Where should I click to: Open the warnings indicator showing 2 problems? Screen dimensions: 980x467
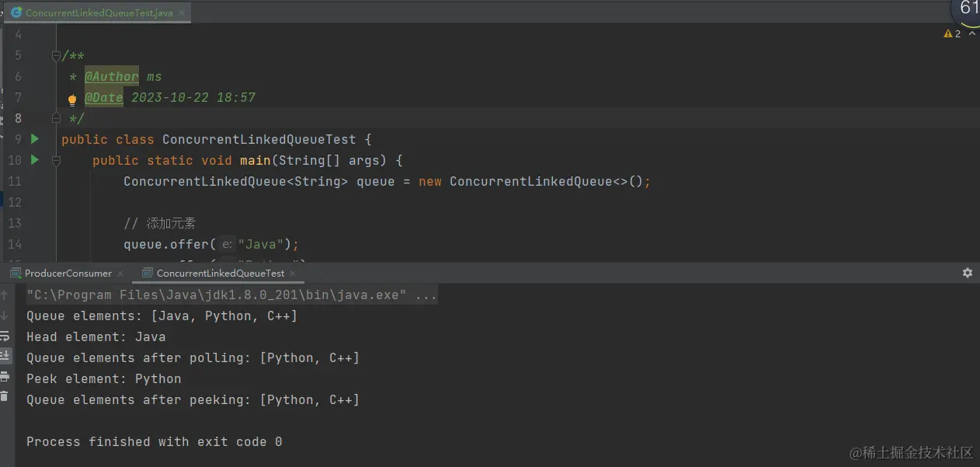point(952,33)
